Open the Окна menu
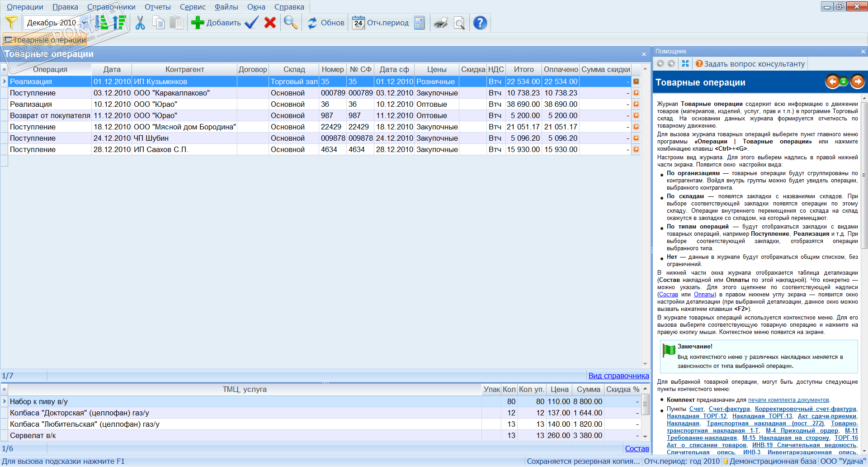Viewport: 868px width, 467px height. pyautogui.click(x=256, y=7)
